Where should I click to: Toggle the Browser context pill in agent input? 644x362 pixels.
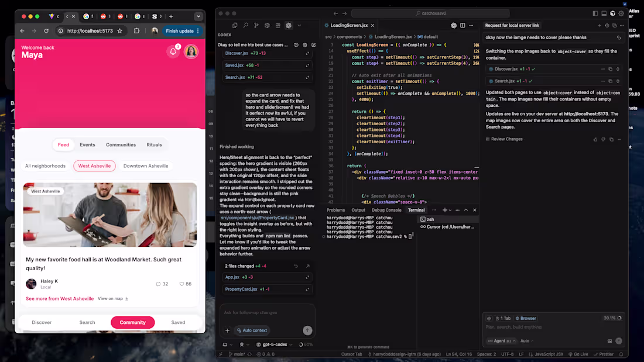[526, 318]
